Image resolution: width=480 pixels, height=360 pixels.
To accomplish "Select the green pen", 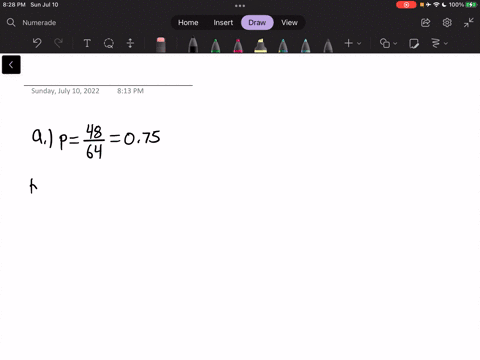I will click(215, 45).
